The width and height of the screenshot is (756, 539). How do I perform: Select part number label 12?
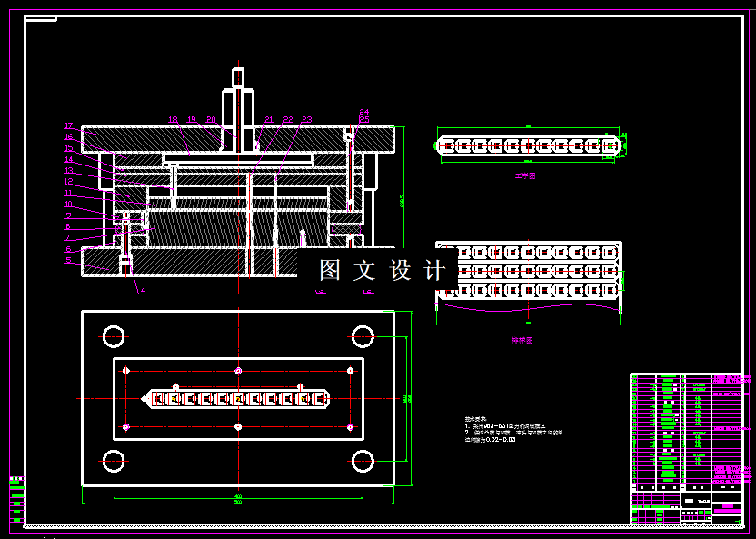click(68, 182)
